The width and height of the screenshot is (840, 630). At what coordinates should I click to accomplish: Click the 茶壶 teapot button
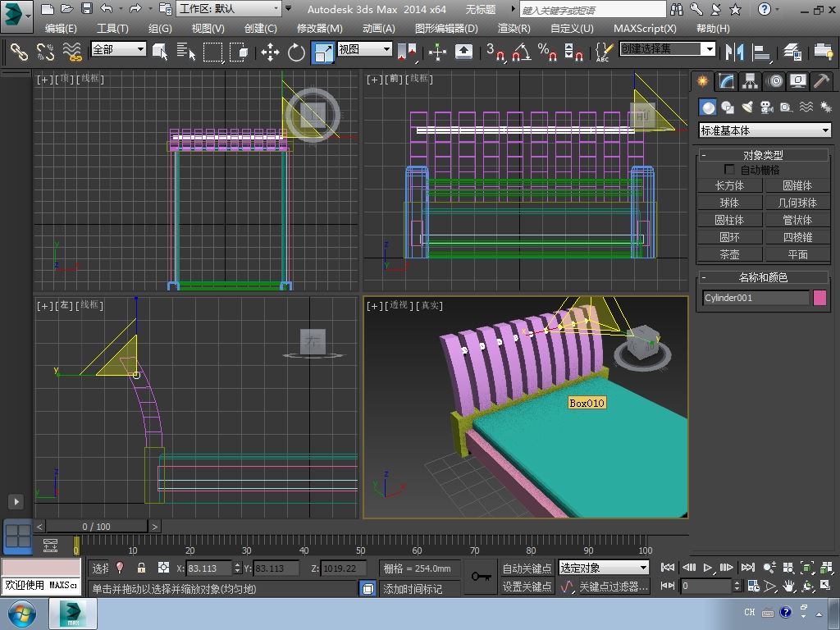click(729, 254)
